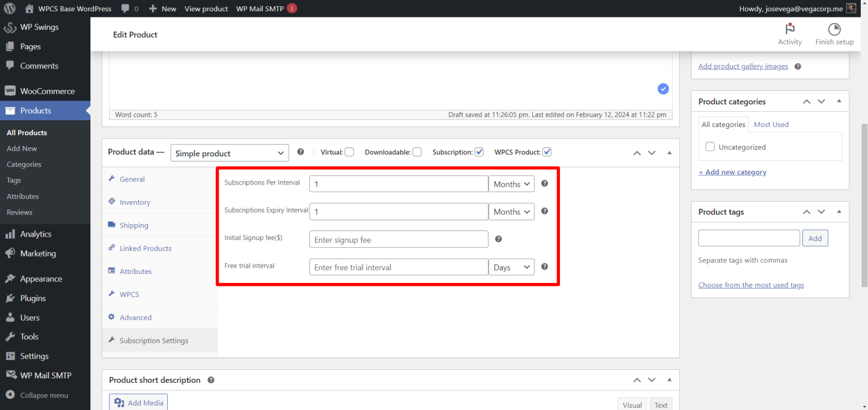Image resolution: width=868 pixels, height=410 pixels.
Task: Open the Simple product type dropdown
Action: (229, 152)
